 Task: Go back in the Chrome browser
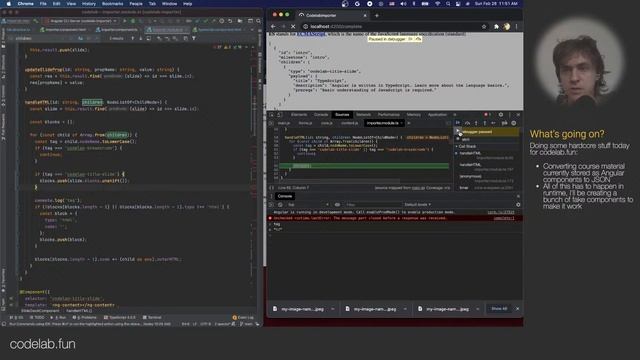tap(273, 26)
